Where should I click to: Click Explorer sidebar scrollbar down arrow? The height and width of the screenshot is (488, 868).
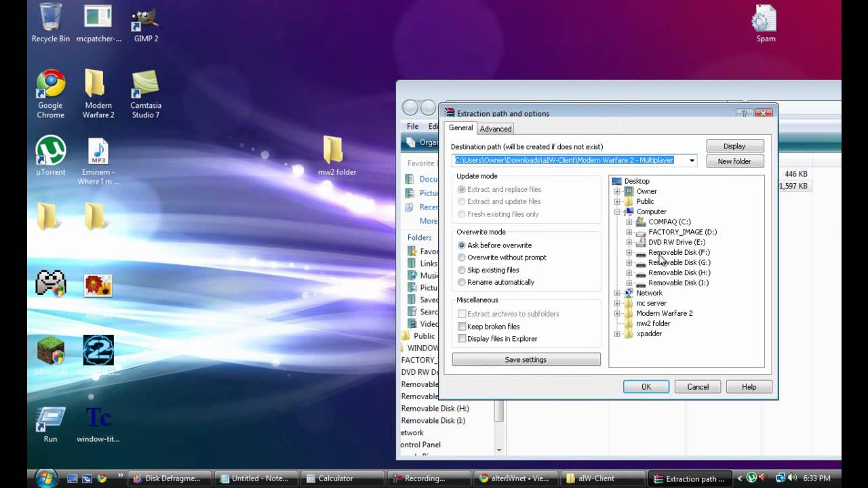[x=499, y=450]
